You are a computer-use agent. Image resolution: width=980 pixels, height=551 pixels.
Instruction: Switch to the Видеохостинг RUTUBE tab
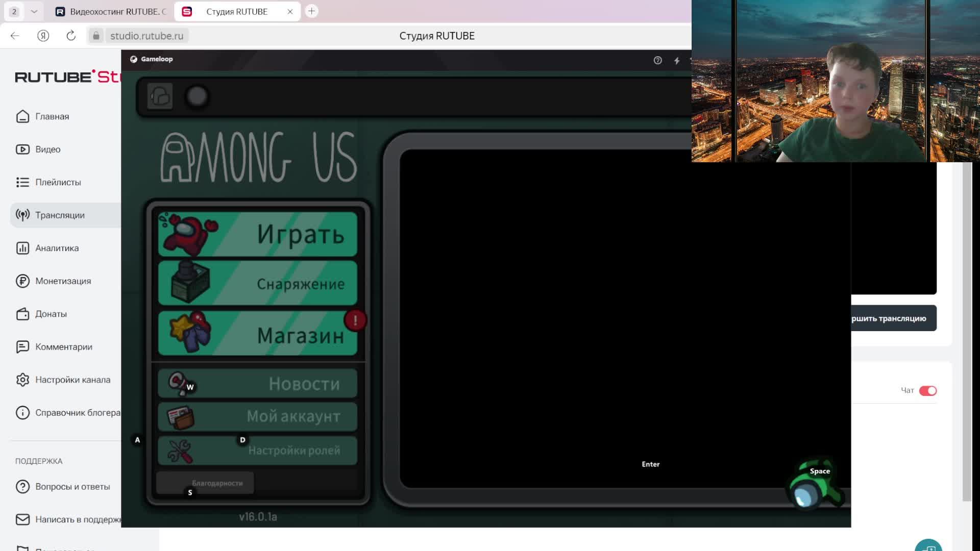tap(112, 11)
